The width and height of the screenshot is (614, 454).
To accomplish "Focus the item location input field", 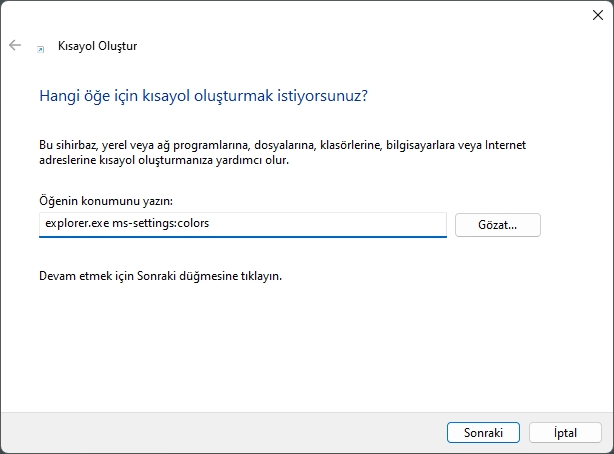I will click(243, 224).
